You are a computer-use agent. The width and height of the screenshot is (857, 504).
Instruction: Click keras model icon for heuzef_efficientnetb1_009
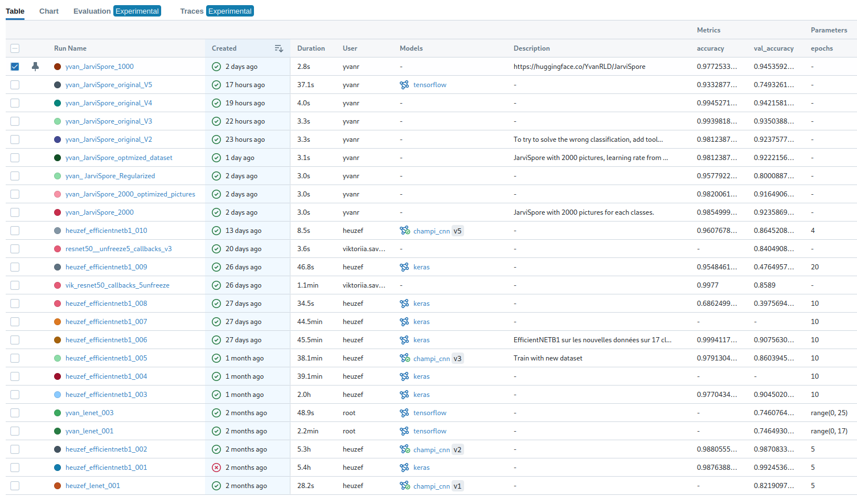pos(404,267)
